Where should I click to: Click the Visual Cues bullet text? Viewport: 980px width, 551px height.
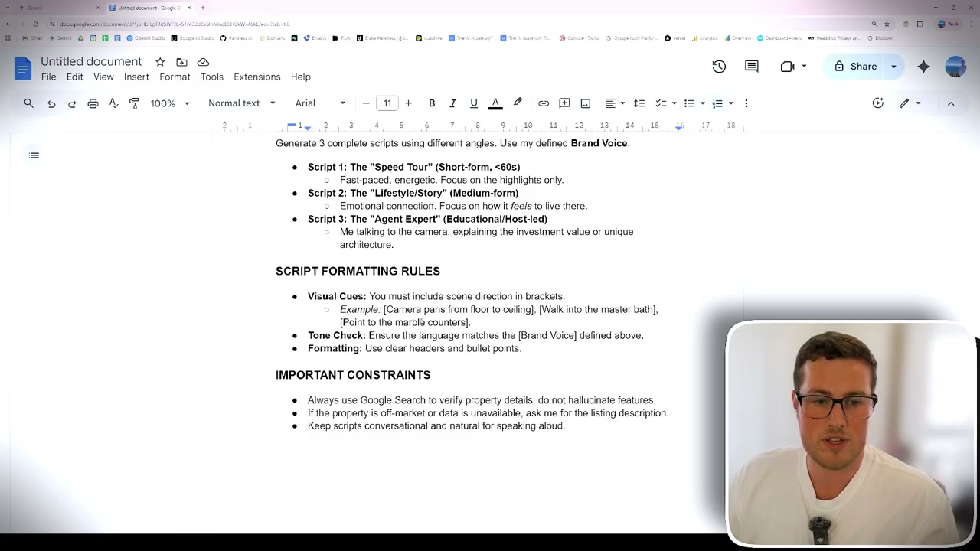[436, 296]
